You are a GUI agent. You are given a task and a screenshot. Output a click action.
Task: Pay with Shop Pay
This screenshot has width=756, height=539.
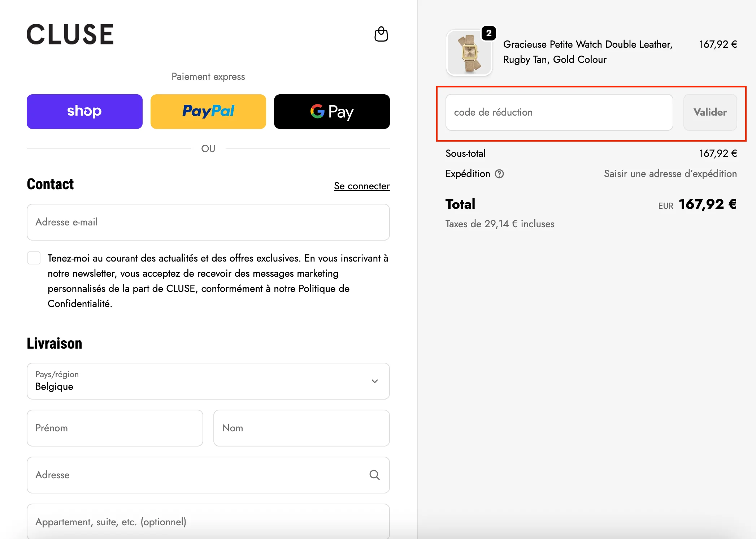[x=84, y=111]
